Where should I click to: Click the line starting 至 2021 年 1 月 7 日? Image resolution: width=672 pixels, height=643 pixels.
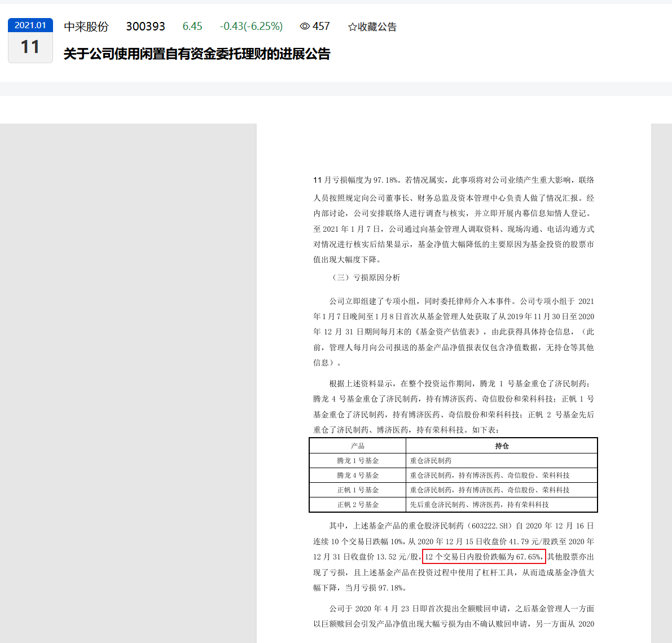[454, 229]
